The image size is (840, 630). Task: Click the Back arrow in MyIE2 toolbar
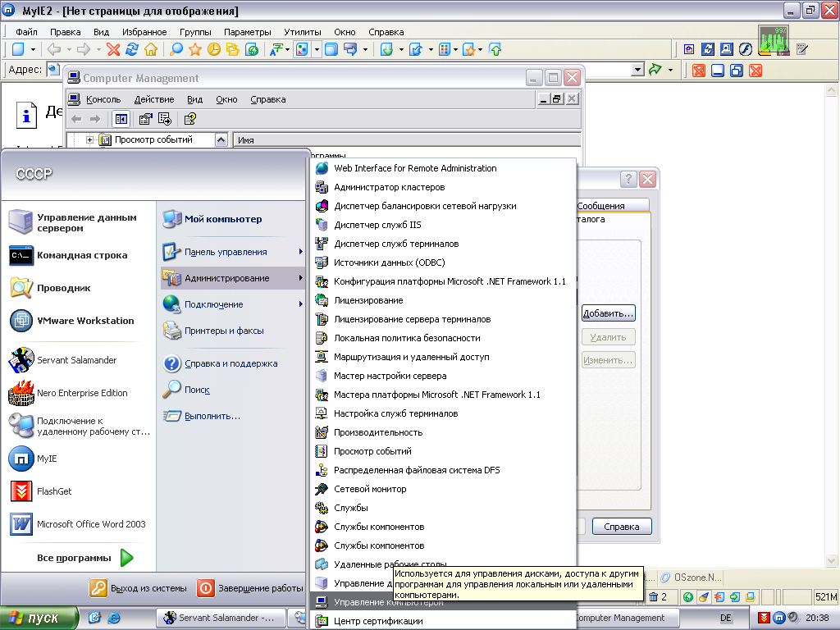[54, 50]
